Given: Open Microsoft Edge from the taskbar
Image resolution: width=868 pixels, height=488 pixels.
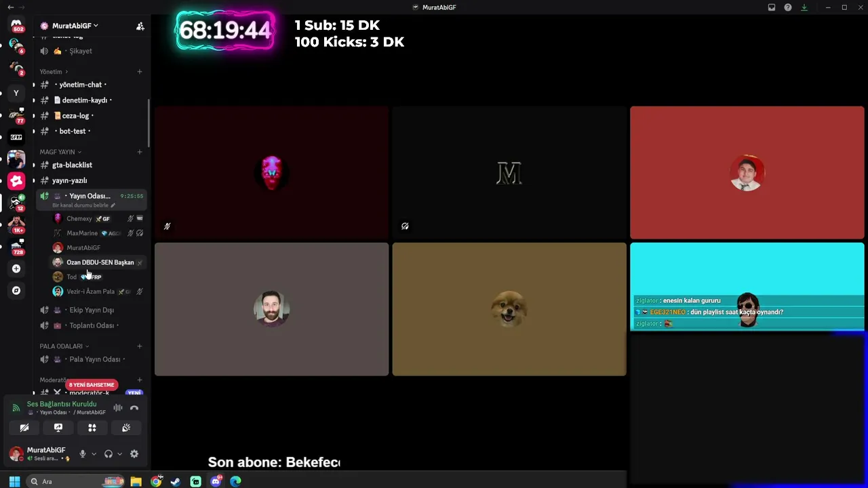Looking at the screenshot, I should [235, 482].
